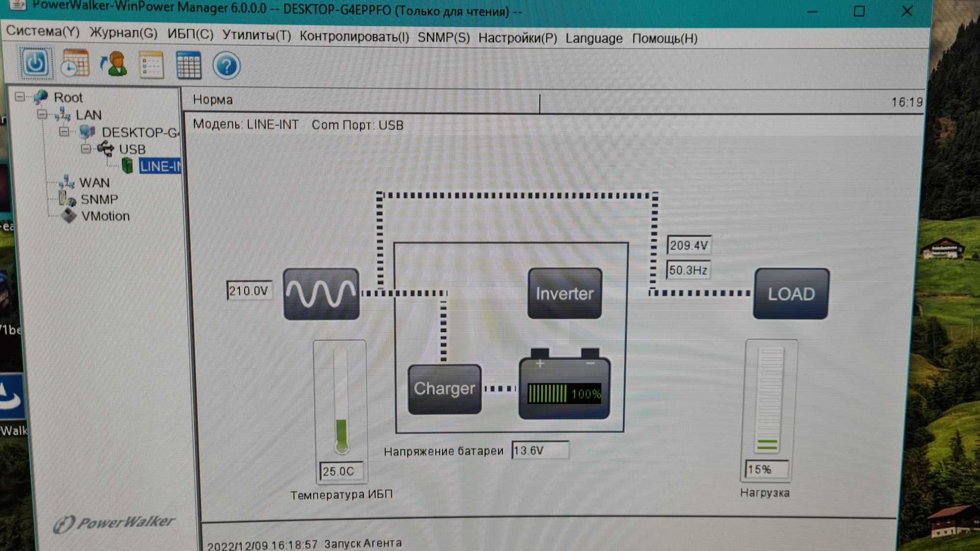Collapse the DESKTOP-G4 tree node
980x551 pixels.
(64, 131)
